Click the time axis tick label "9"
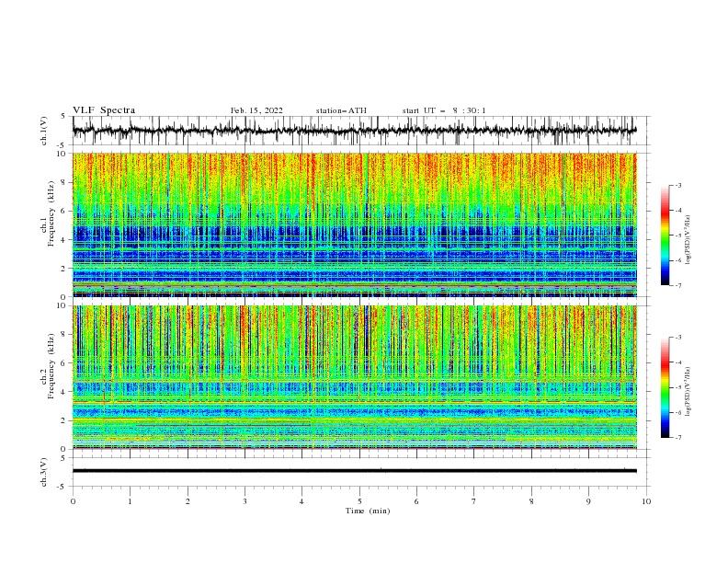Viewport: 728px width, 563px height. tap(588, 501)
